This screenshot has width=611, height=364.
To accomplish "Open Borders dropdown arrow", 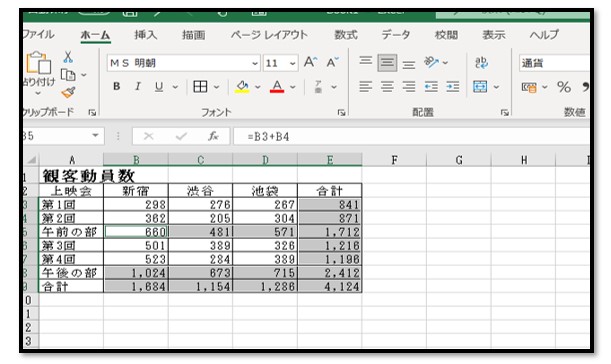I will click(216, 87).
